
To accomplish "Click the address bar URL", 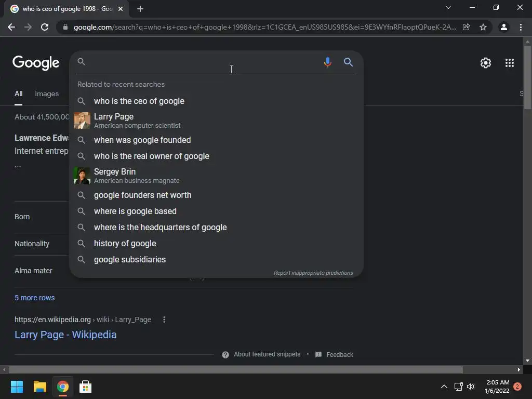I will pos(264,27).
